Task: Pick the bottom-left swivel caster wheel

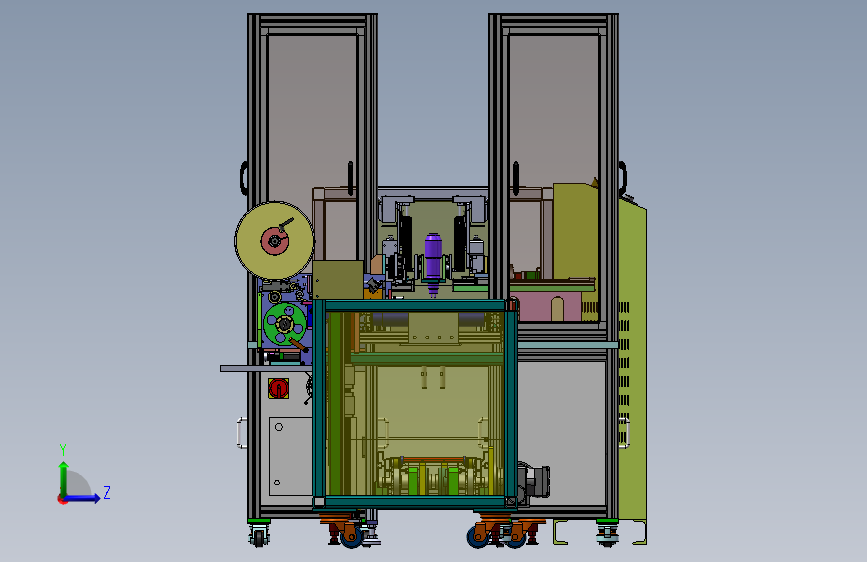Action: click(258, 535)
